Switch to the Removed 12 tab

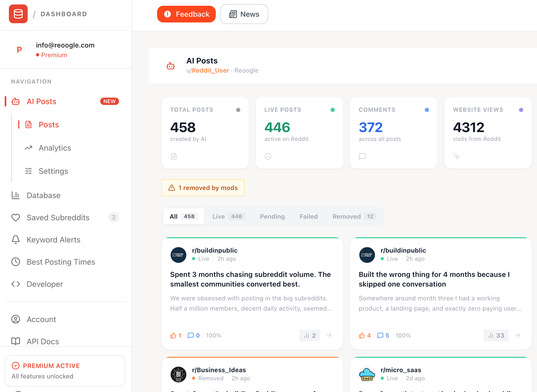[x=354, y=216]
